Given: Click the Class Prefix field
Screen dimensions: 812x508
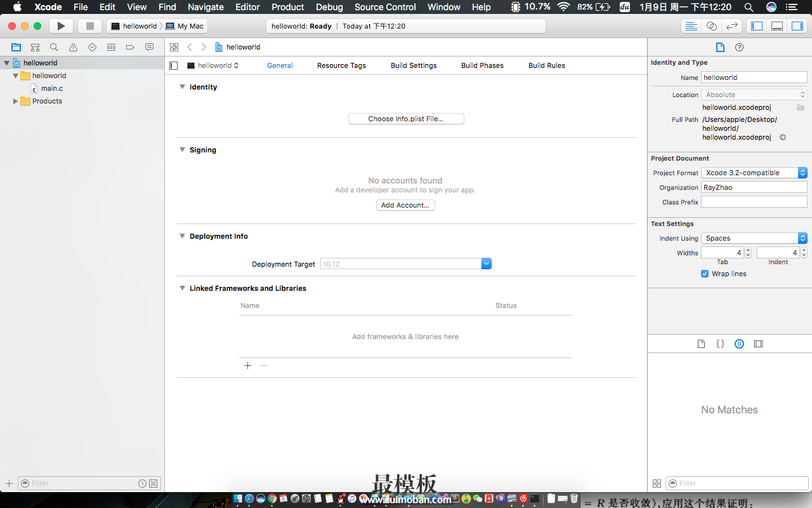Looking at the screenshot, I should tap(754, 202).
